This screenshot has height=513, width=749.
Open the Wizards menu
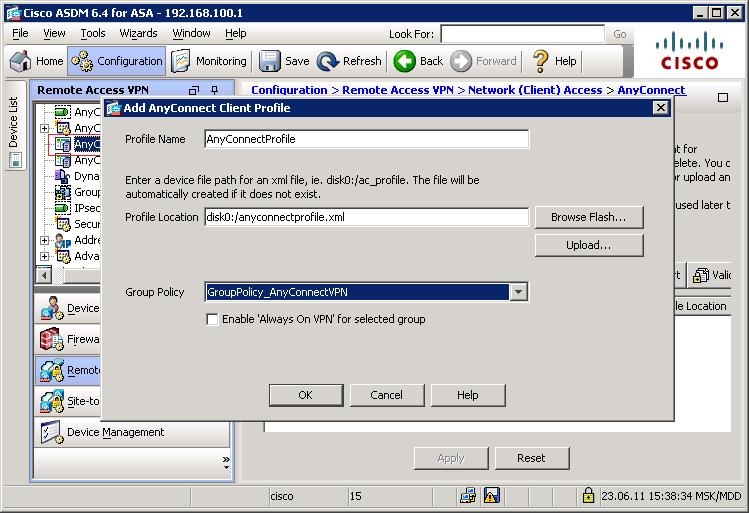[138, 33]
